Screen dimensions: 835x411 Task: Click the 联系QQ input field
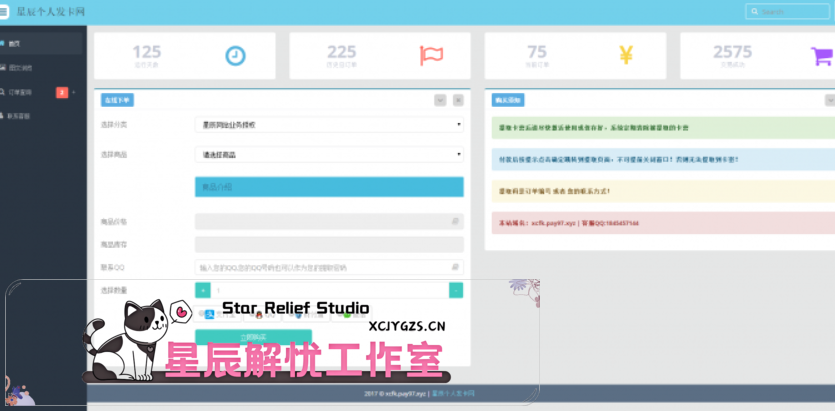[x=322, y=267]
